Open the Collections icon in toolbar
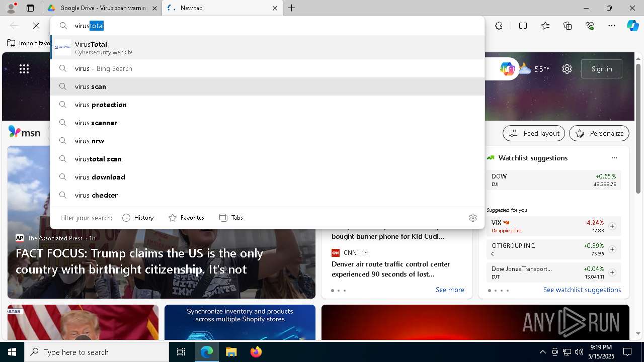The height and width of the screenshot is (362, 644). coord(568,26)
